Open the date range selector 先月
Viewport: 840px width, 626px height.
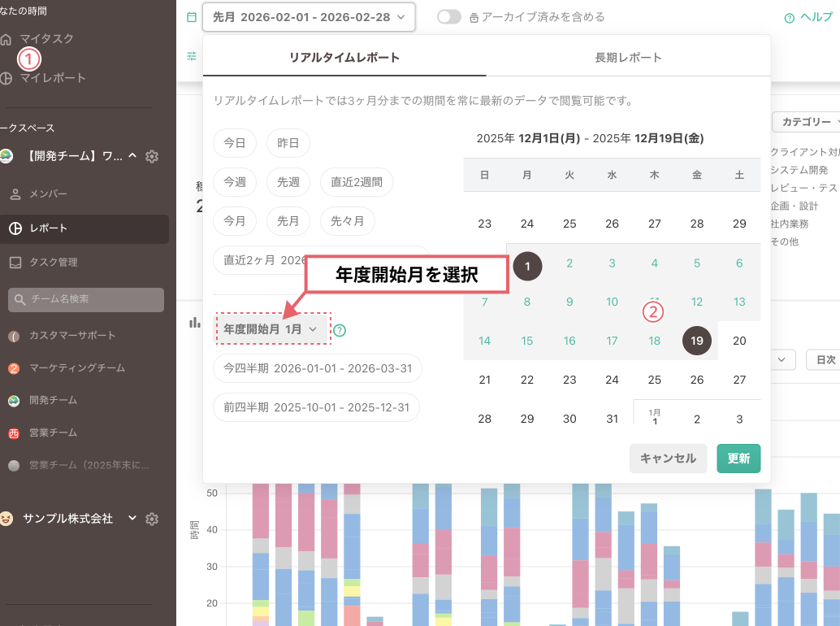point(309,17)
